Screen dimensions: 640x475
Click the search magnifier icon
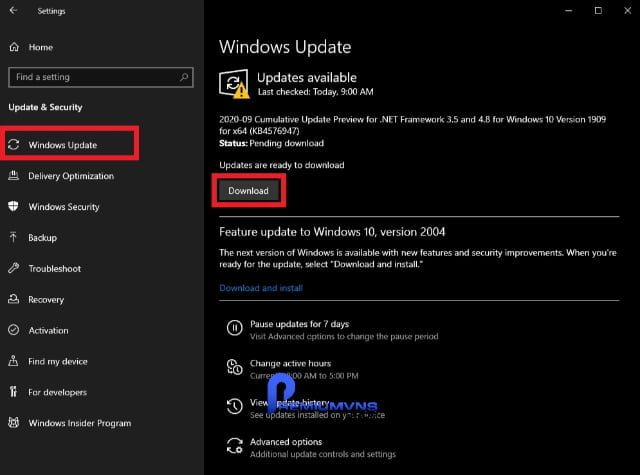click(184, 77)
